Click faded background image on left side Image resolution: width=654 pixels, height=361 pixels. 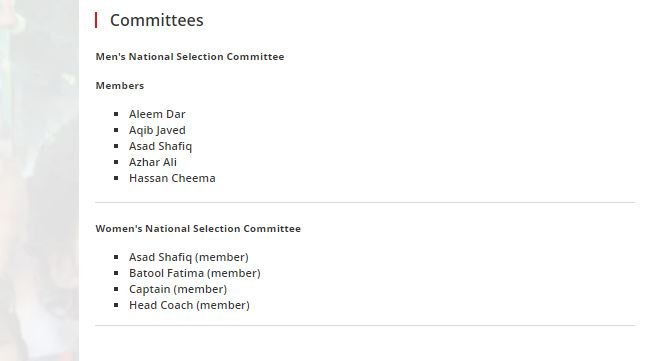(39, 180)
